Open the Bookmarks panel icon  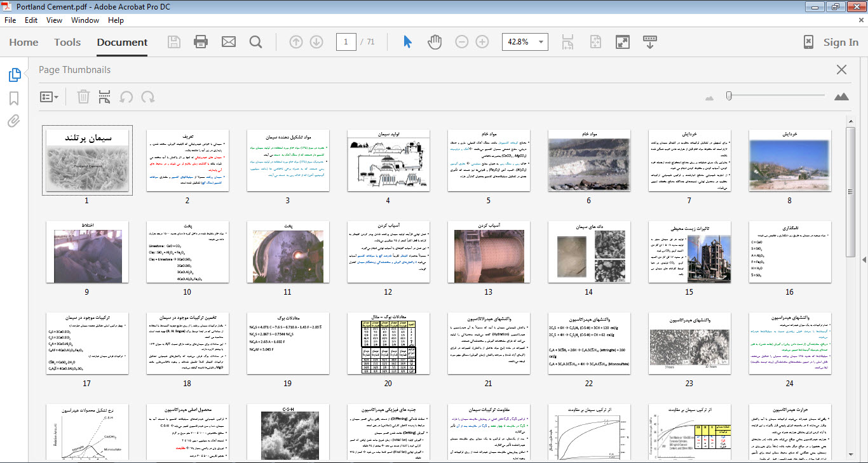click(14, 98)
